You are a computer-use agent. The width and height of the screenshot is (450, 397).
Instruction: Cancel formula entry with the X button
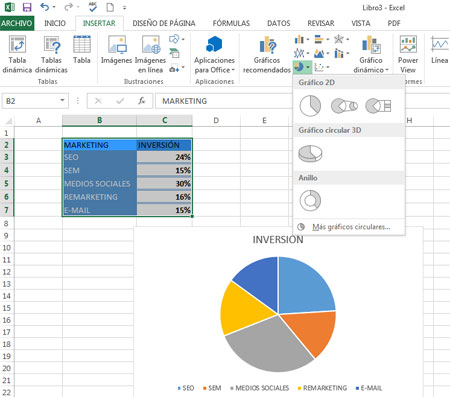pos(98,101)
